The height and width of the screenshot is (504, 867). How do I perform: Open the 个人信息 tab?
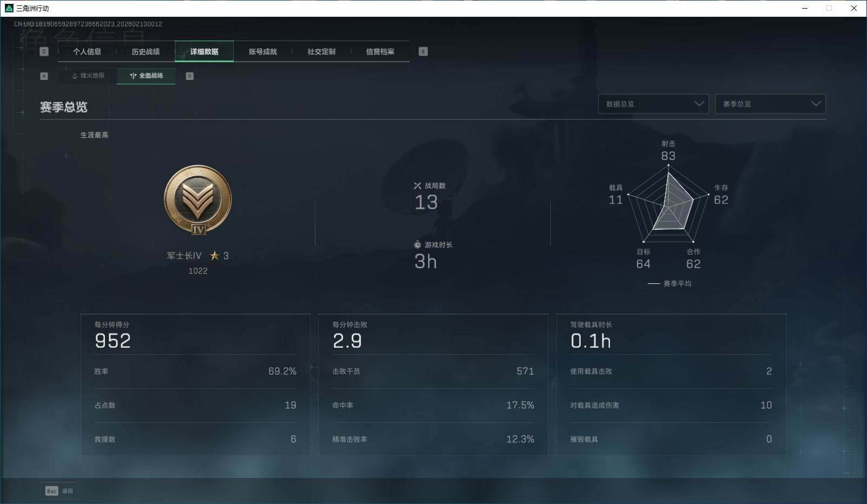click(x=87, y=52)
